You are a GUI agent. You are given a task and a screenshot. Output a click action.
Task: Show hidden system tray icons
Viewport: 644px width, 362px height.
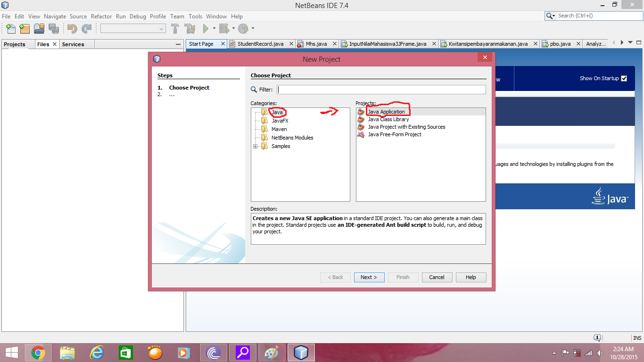(x=554, y=353)
